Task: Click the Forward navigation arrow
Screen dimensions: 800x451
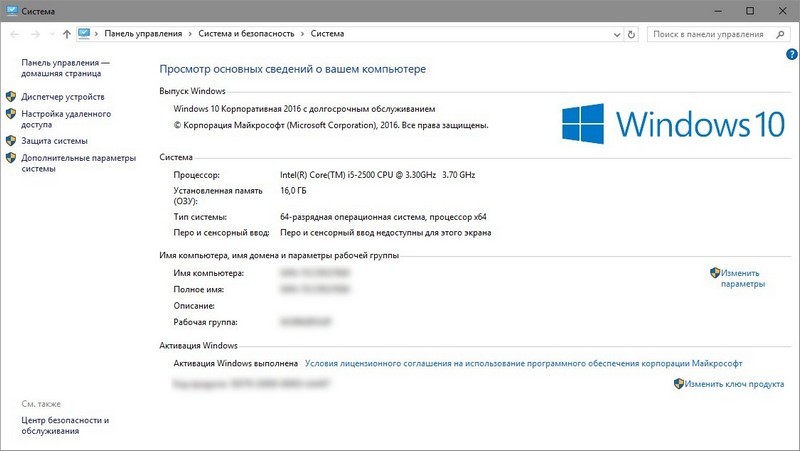Action: [35, 34]
